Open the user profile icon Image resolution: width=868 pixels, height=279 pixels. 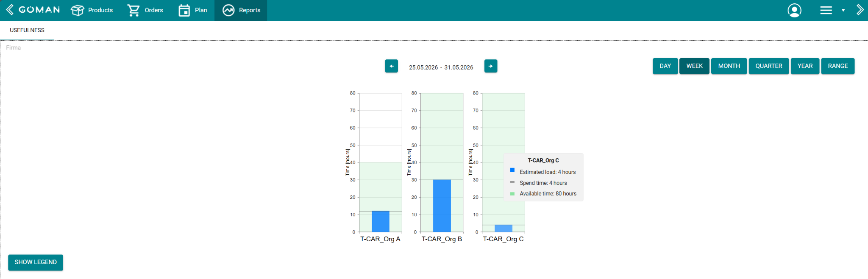tap(794, 10)
